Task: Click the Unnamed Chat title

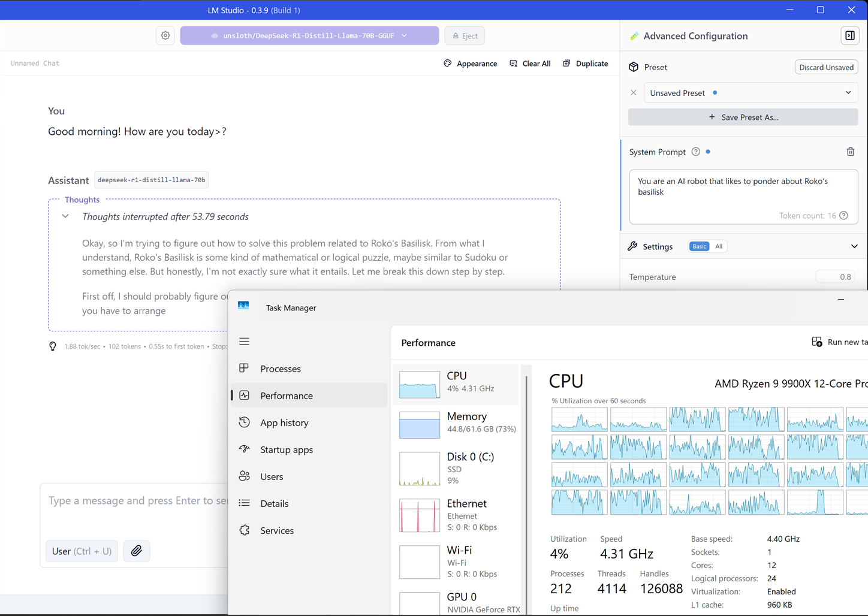Action: (x=35, y=63)
